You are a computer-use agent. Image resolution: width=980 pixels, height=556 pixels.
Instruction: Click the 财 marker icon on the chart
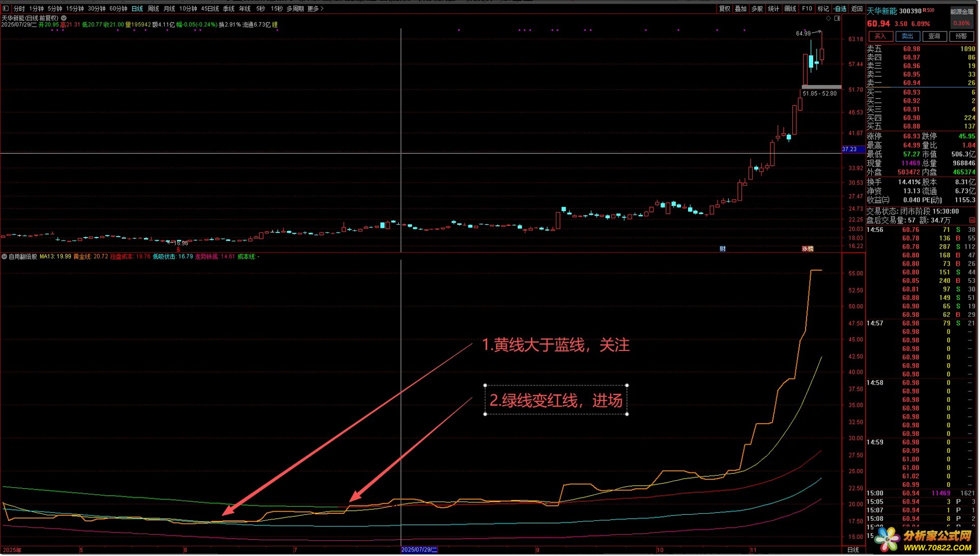pos(722,249)
